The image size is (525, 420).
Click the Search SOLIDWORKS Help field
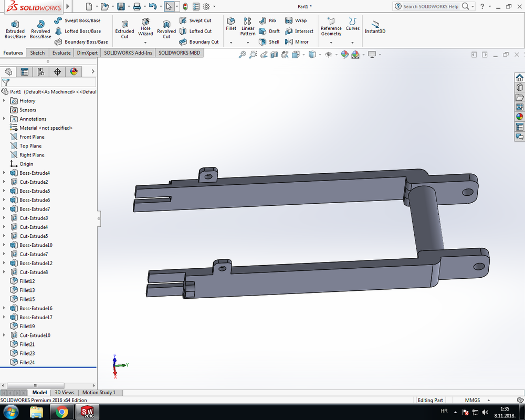click(x=430, y=6)
